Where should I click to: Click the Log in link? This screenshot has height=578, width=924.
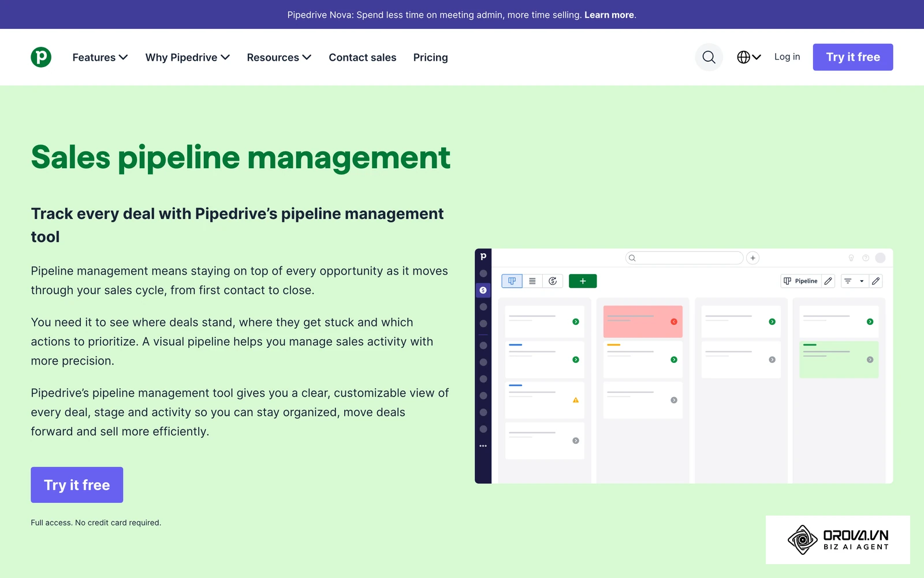pyautogui.click(x=787, y=57)
